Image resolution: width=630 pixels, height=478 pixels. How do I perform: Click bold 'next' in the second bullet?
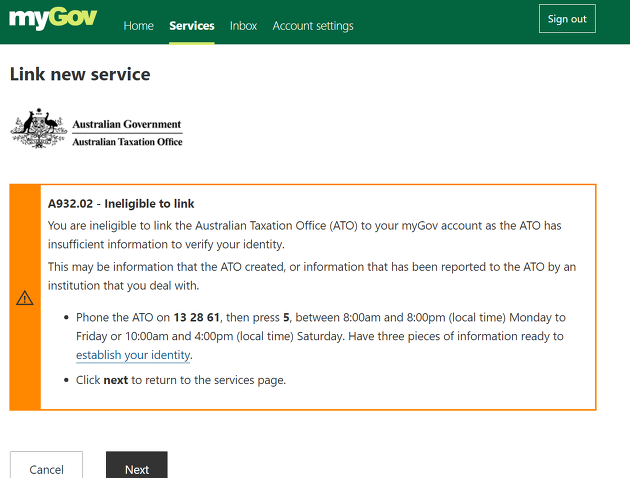[x=116, y=380]
